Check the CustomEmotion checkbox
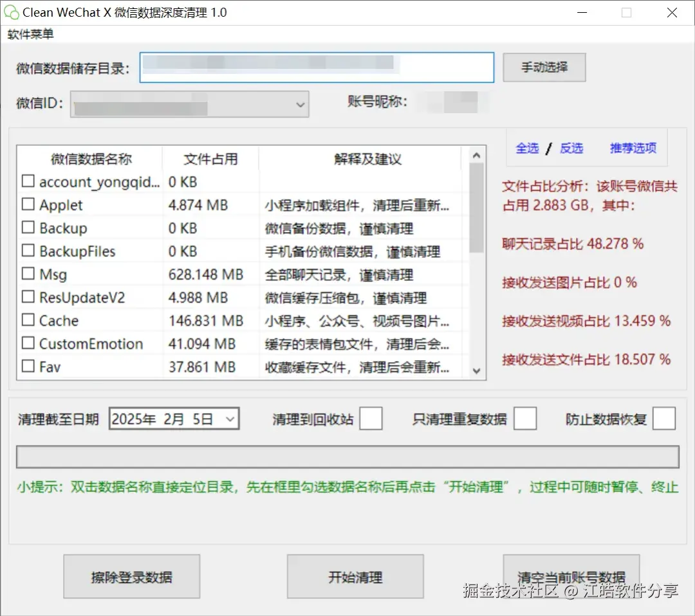Viewport: 695px width, 616px height. [28, 343]
